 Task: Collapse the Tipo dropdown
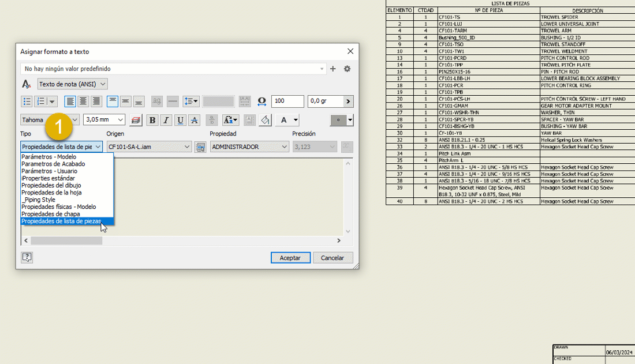[x=98, y=147]
